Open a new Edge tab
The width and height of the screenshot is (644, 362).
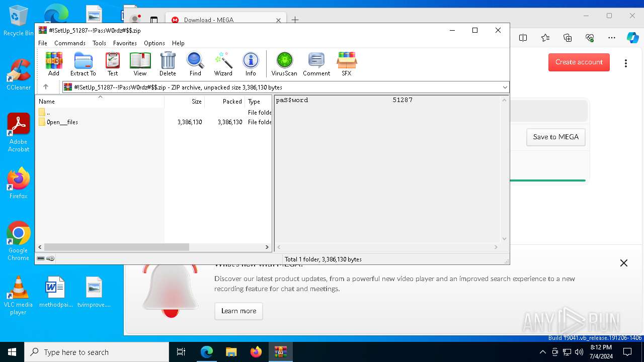[295, 20]
